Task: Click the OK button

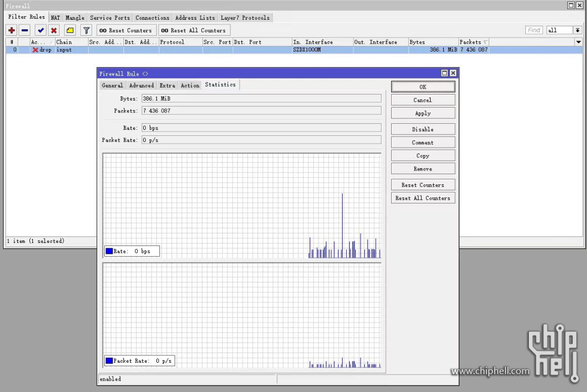Action: pos(423,87)
